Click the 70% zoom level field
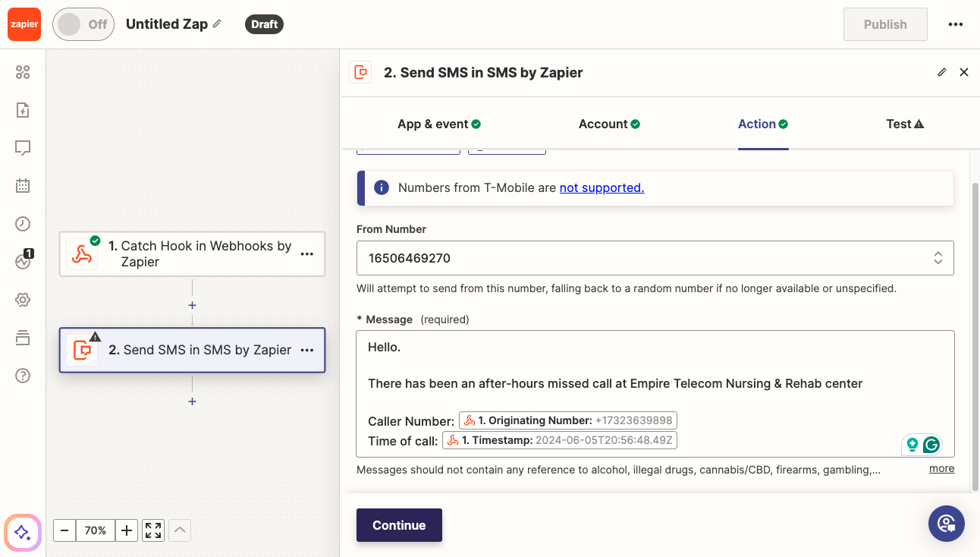Viewport: 980px width, 557px height. [96, 530]
